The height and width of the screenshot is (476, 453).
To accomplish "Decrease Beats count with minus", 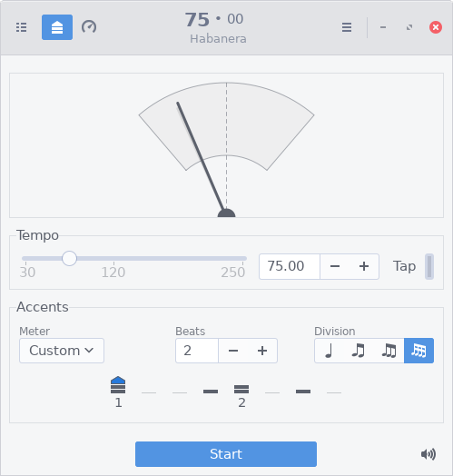I will pyautogui.click(x=233, y=351).
